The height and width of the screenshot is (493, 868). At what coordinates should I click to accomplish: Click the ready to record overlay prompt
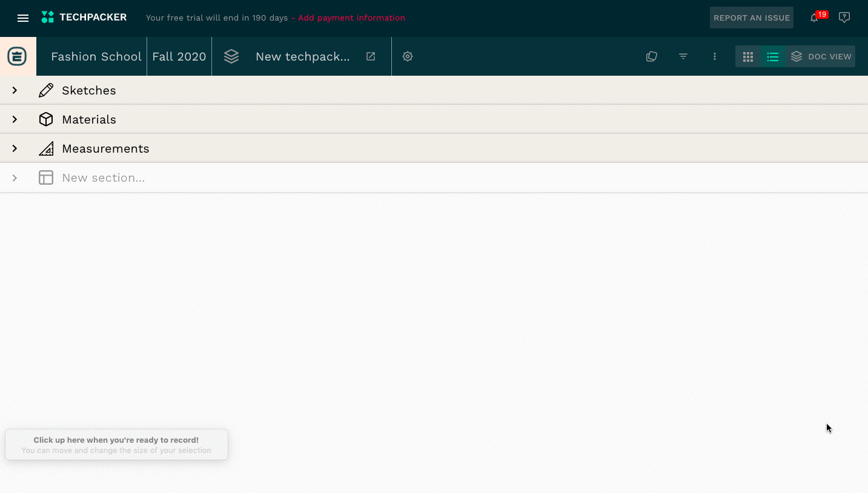click(116, 445)
